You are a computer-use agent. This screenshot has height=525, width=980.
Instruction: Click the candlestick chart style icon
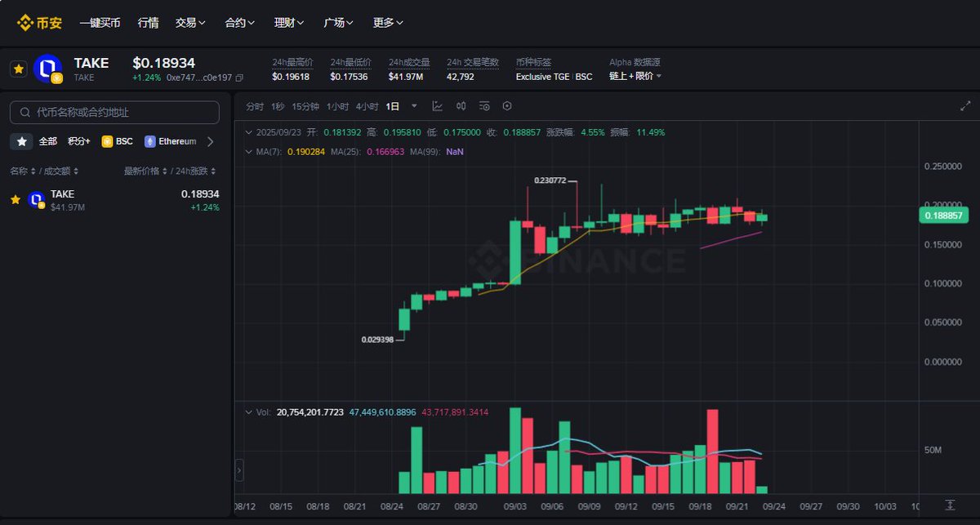coord(461,106)
